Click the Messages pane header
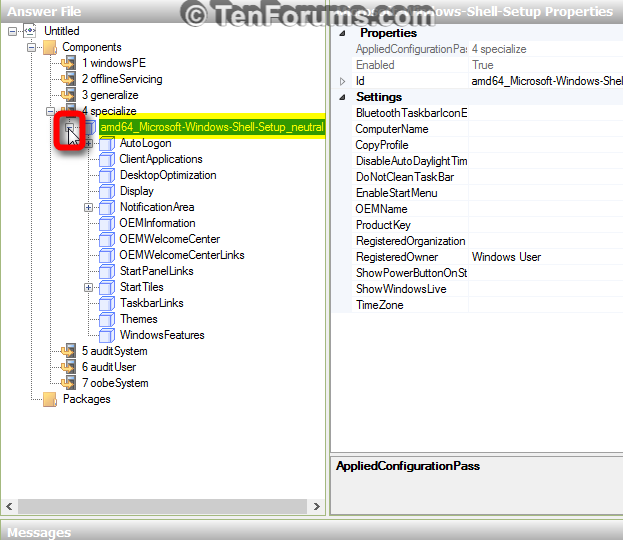This screenshot has height=540, width=623. (x=312, y=532)
